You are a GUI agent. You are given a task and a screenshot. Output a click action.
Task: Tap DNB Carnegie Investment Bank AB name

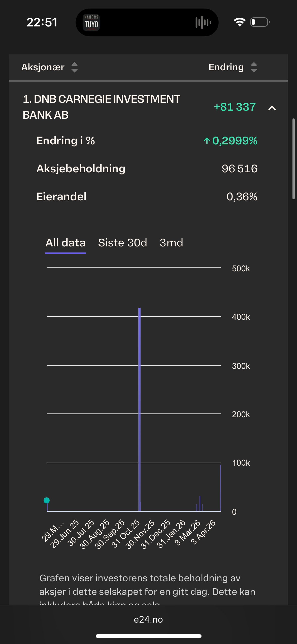101,107
